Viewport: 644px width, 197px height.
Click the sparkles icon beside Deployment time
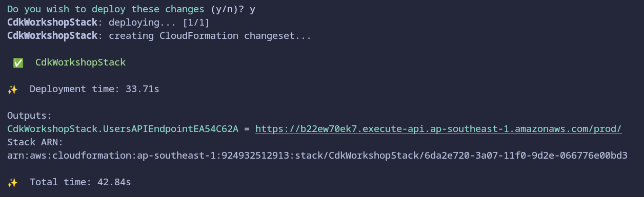click(x=13, y=89)
